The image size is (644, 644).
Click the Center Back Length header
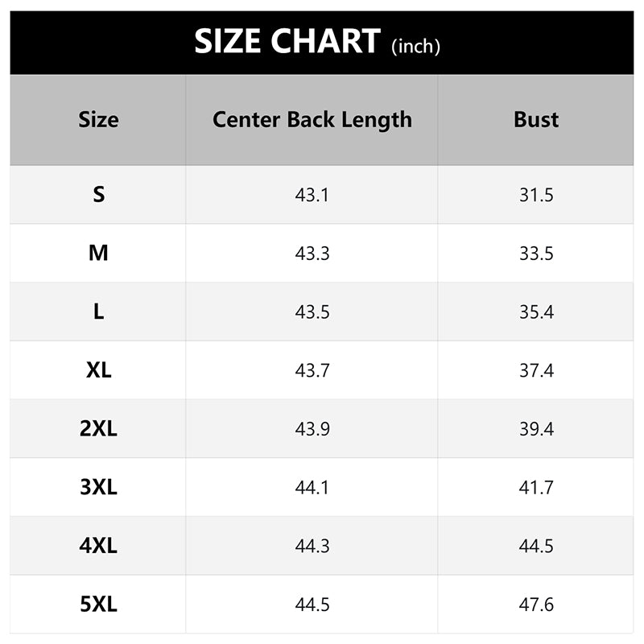pyautogui.click(x=312, y=120)
